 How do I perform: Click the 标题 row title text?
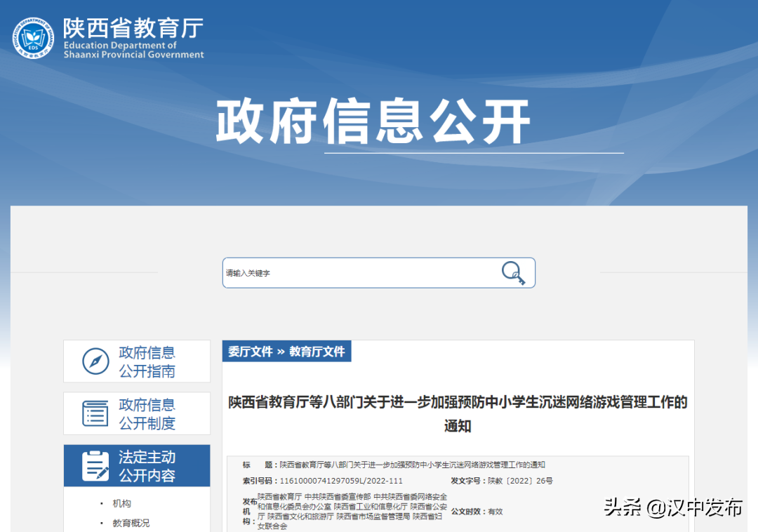coord(413,465)
